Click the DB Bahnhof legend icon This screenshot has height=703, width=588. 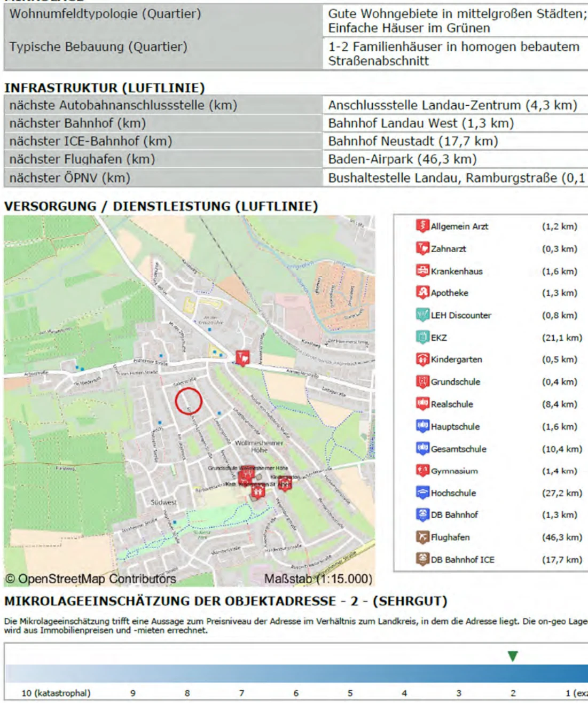click(x=422, y=515)
